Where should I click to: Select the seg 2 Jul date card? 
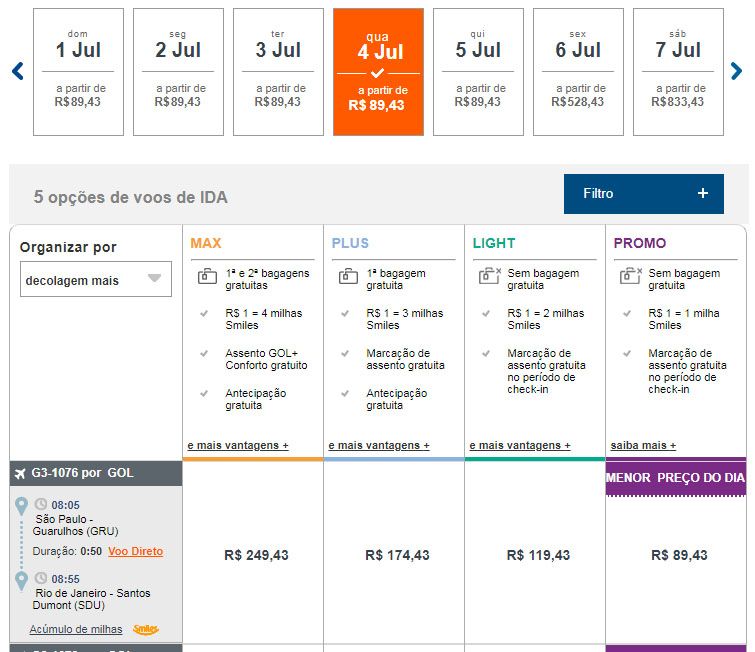tap(178, 72)
